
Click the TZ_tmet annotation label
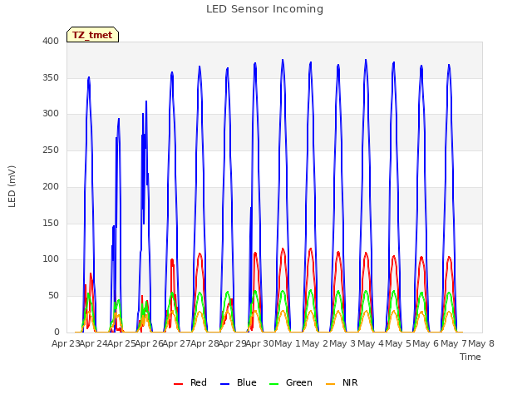[x=92, y=35]
